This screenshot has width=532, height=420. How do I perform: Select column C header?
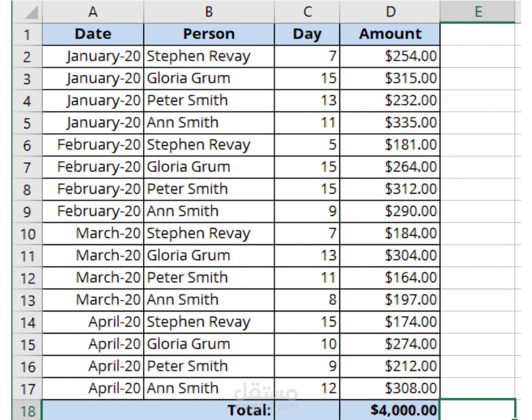[307, 12]
